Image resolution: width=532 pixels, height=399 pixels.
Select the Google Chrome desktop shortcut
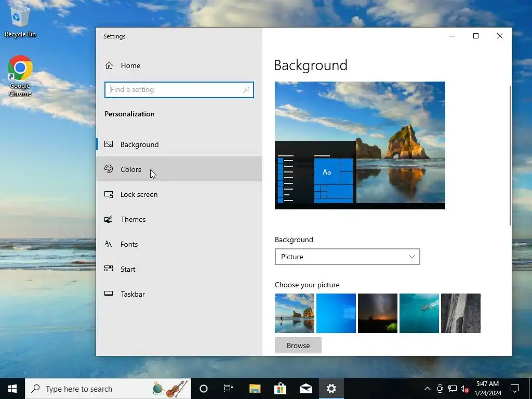point(20,76)
